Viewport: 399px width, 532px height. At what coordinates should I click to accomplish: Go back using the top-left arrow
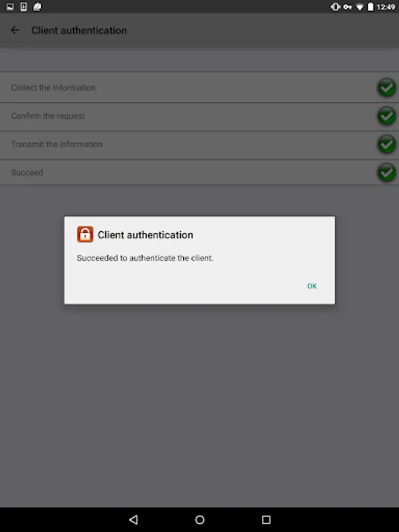[15, 30]
